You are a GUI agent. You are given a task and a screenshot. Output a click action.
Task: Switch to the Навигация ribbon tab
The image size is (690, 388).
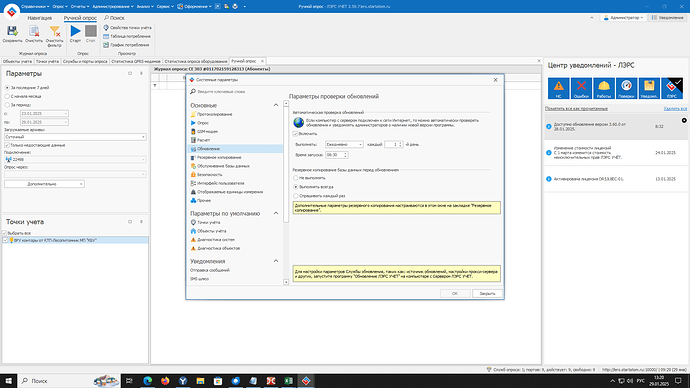click(40, 18)
